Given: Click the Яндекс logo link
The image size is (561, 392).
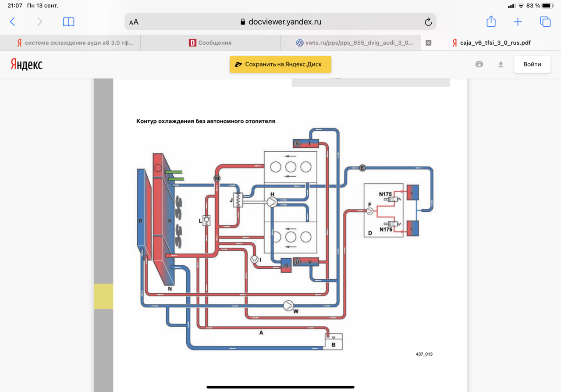Looking at the screenshot, I should tap(27, 64).
